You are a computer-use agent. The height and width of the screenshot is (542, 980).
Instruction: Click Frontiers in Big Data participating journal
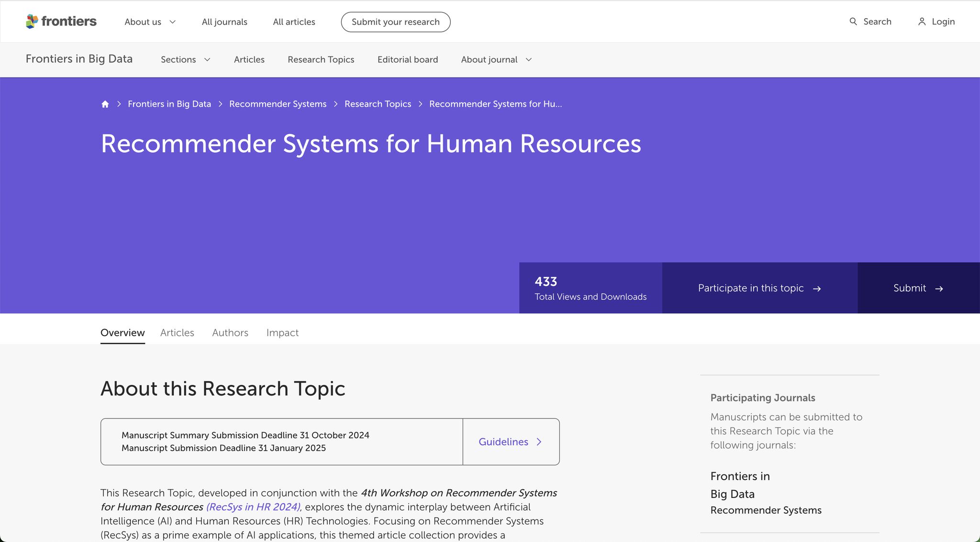(x=740, y=485)
